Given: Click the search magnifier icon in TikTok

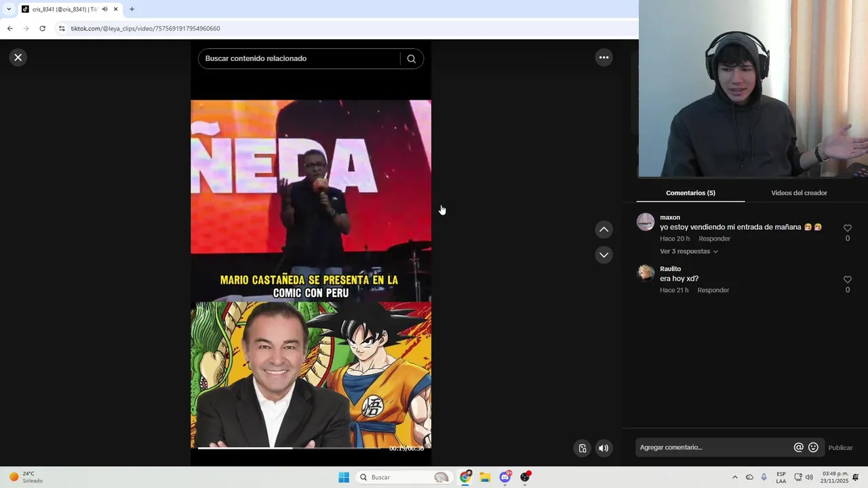Looking at the screenshot, I should click(411, 59).
